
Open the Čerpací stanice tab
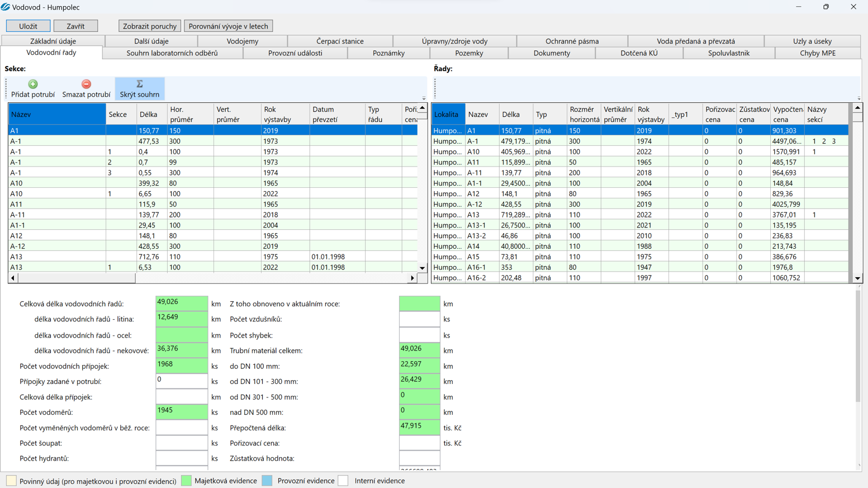pyautogui.click(x=340, y=41)
